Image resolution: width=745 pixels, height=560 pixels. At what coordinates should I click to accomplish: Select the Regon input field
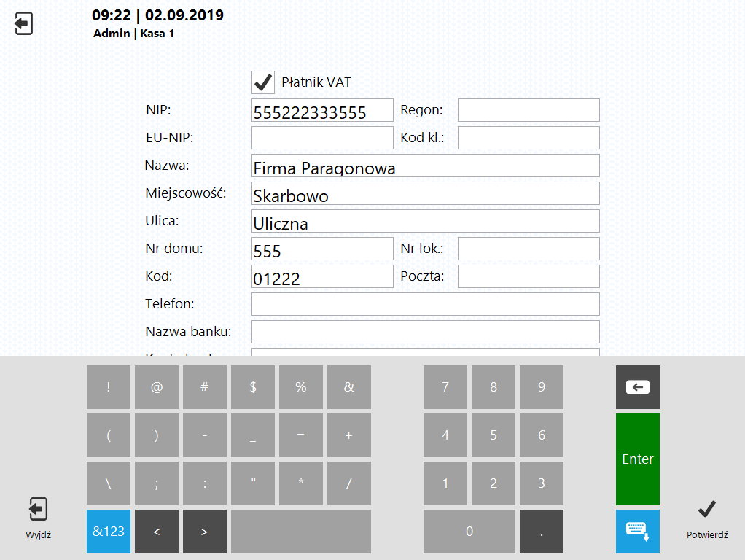coord(528,111)
